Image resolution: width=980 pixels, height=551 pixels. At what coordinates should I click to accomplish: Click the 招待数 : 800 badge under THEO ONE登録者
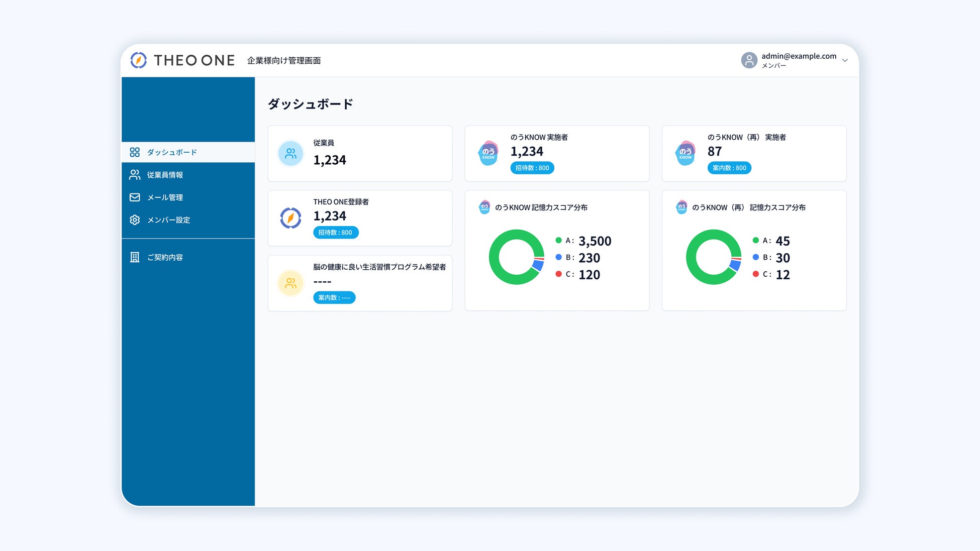pos(336,233)
